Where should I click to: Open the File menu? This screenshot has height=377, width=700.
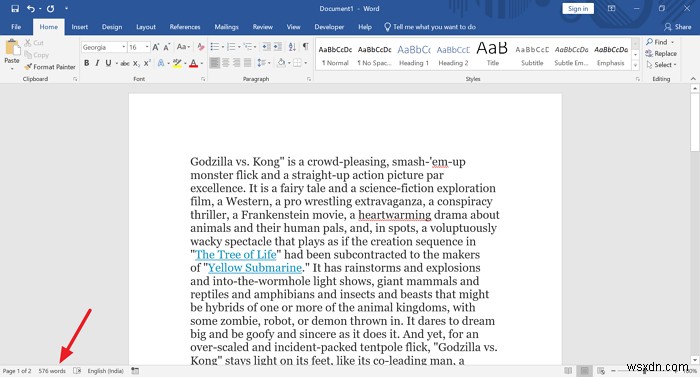pyautogui.click(x=16, y=27)
